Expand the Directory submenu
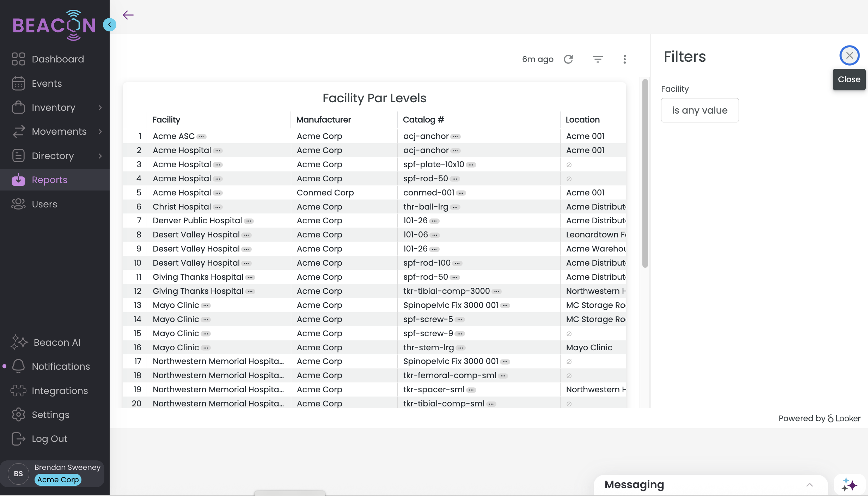 point(100,156)
